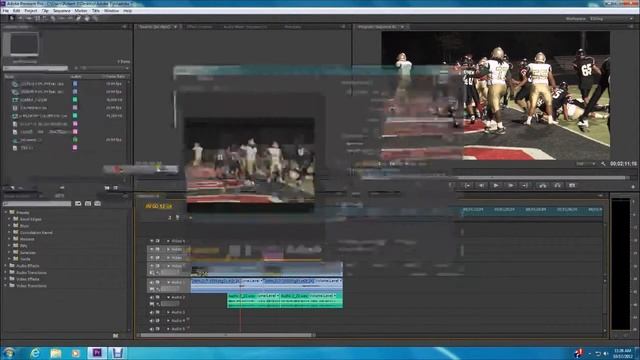Expand the Audio 3 track header triangle
Viewport: 640px width, 360px height.
(168, 313)
